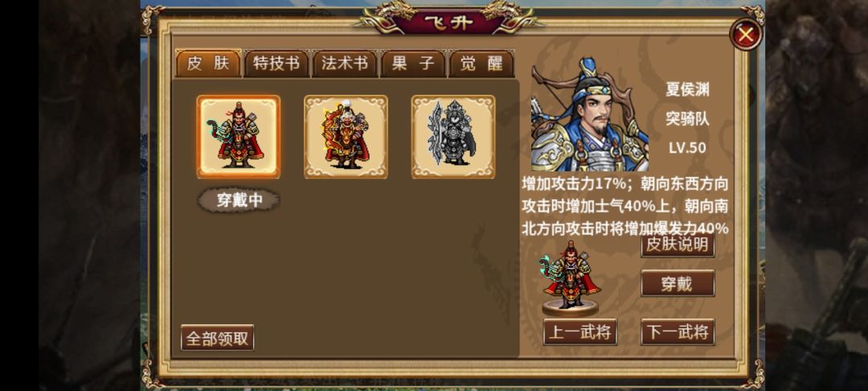Open 皮肤说明 skin description
This screenshot has height=391, width=868.
(678, 245)
